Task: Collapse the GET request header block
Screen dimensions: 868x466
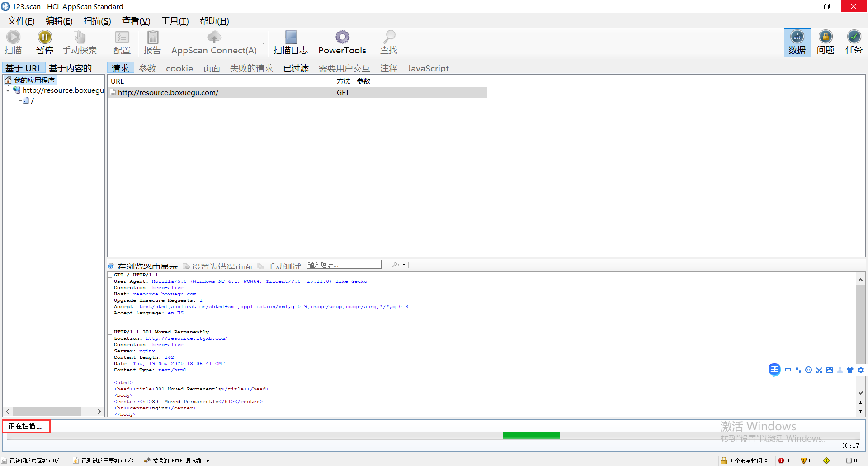Action: (110, 275)
